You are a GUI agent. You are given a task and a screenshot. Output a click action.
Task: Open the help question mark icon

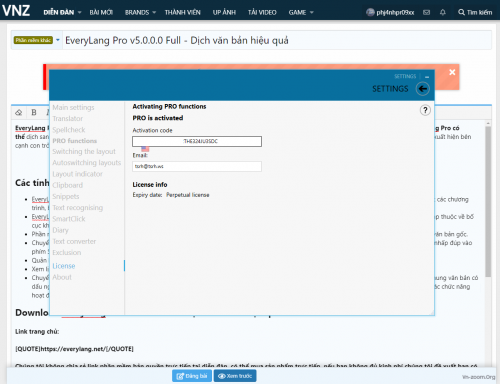[425, 110]
